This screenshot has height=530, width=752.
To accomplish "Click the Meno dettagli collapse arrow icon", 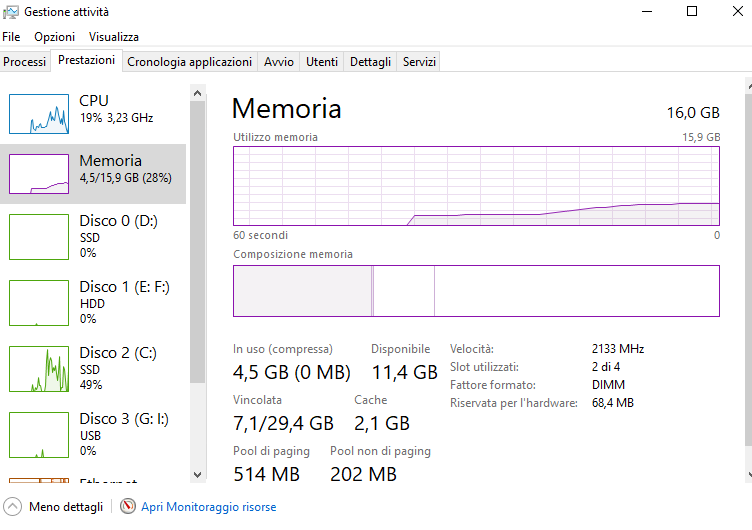I will (x=12, y=506).
